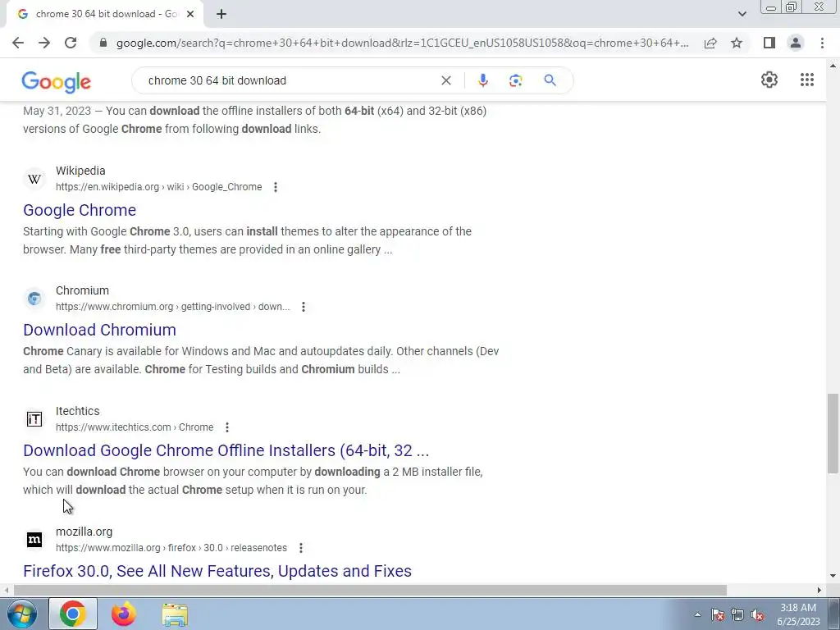Focus the address bar URL
This screenshot has width=840, height=630.
click(x=402, y=43)
